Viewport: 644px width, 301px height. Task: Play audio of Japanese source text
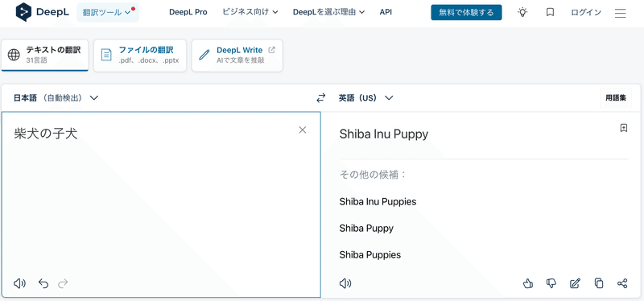coord(19,283)
